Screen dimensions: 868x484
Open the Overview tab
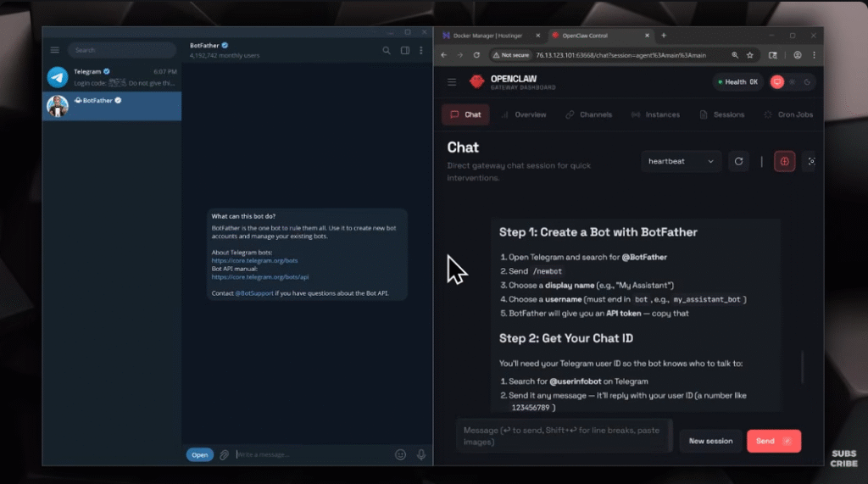coord(524,114)
